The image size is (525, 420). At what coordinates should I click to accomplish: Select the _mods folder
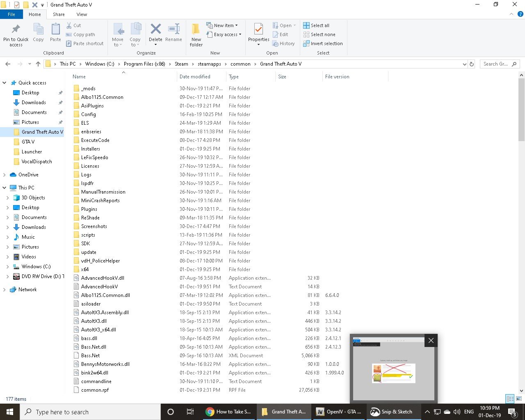[88, 89]
